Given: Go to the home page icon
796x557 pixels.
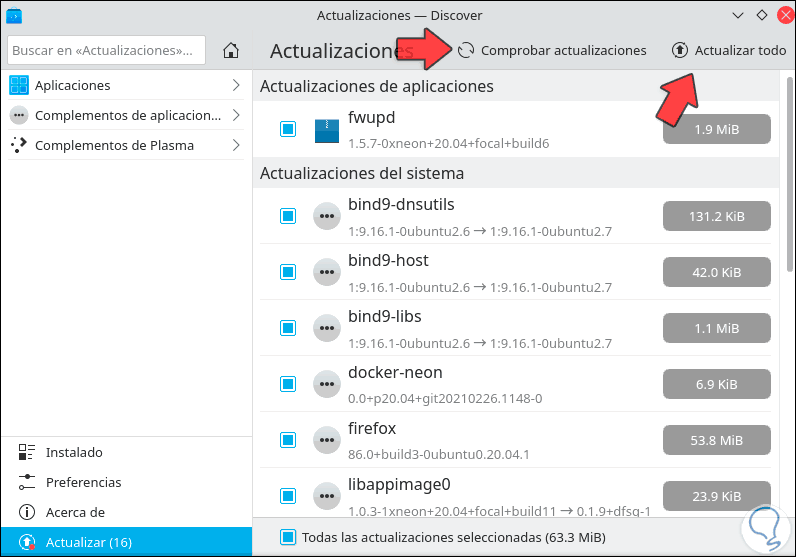Looking at the screenshot, I should [231, 50].
